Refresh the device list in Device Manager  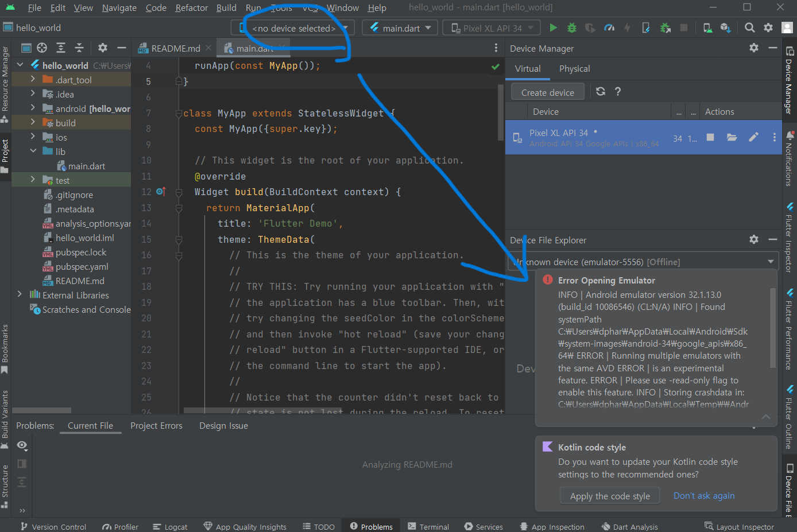click(601, 91)
